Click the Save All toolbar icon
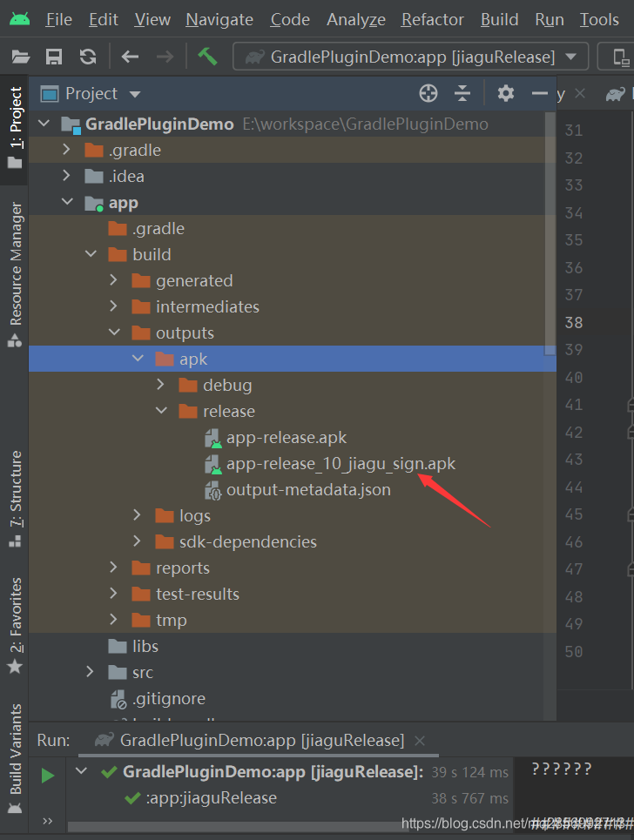 point(54,57)
